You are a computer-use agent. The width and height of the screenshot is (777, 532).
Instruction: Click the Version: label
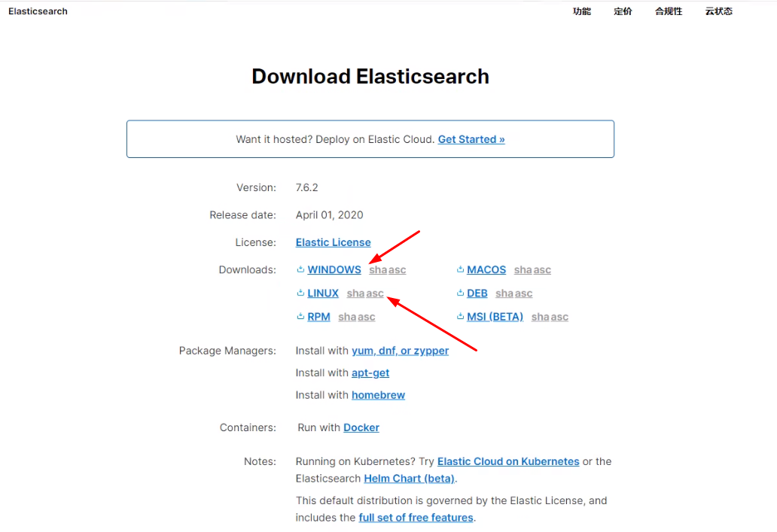pyautogui.click(x=256, y=187)
